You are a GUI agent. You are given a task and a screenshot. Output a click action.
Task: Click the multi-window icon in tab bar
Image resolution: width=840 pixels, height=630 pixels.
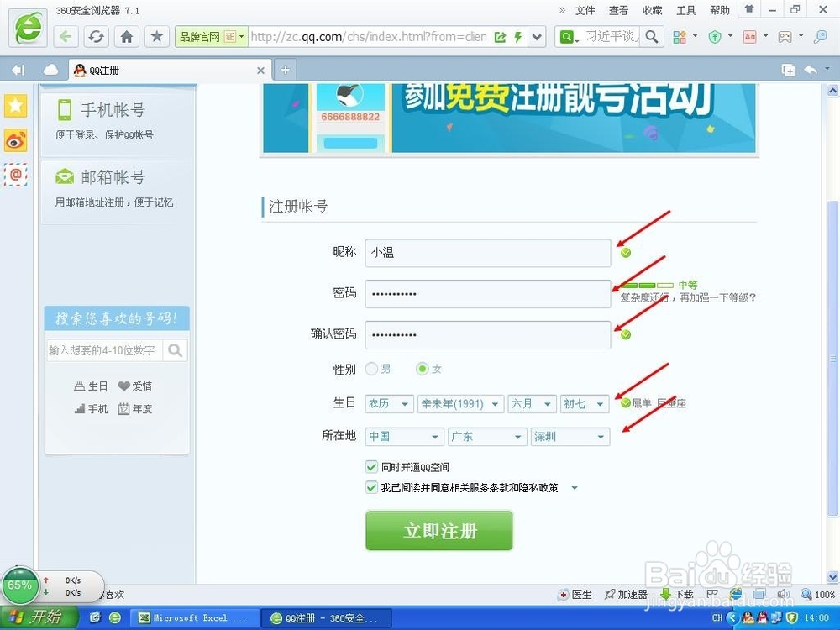point(789,70)
